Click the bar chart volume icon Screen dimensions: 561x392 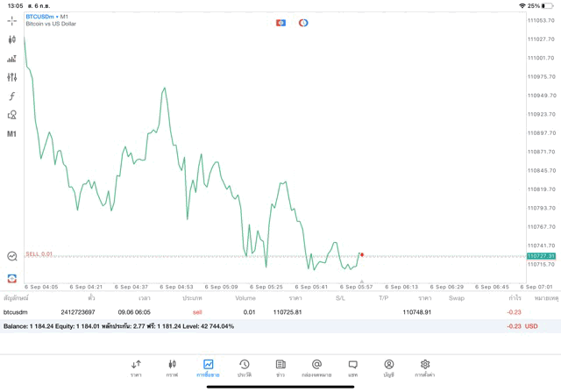click(x=11, y=59)
